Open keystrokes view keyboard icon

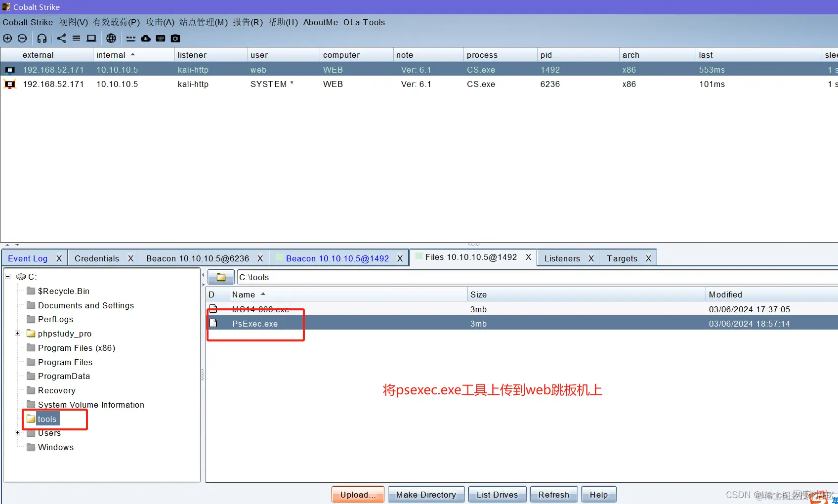[161, 39]
